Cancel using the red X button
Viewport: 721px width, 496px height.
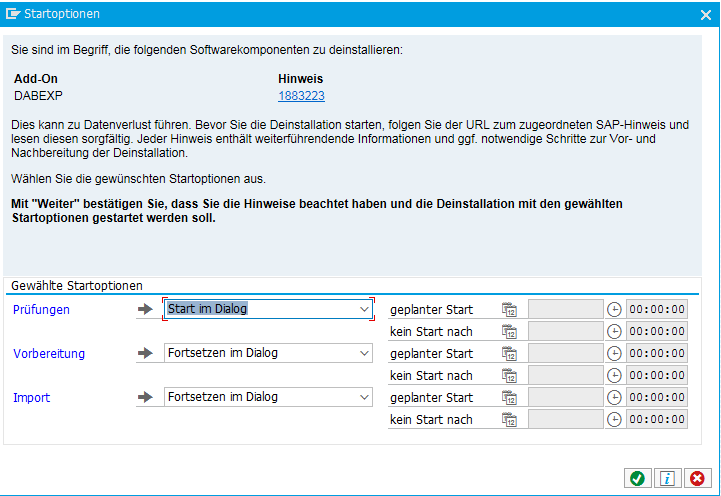tap(697, 478)
